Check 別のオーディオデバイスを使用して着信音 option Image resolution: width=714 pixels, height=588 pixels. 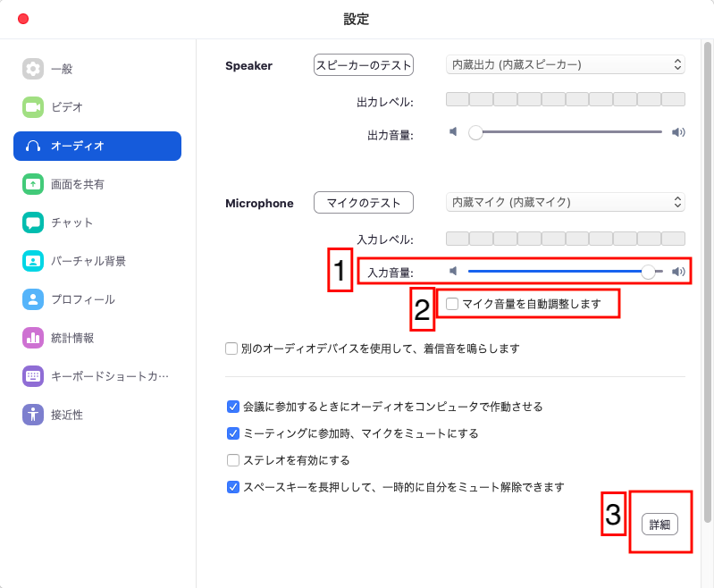coord(231,349)
